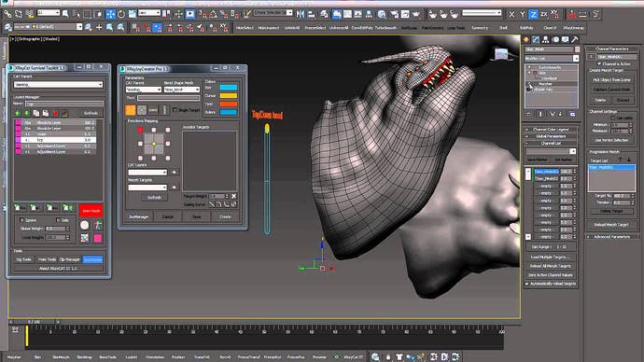Click the Shell toolbar item
The height and width of the screenshot is (362, 644).
pos(503,28)
